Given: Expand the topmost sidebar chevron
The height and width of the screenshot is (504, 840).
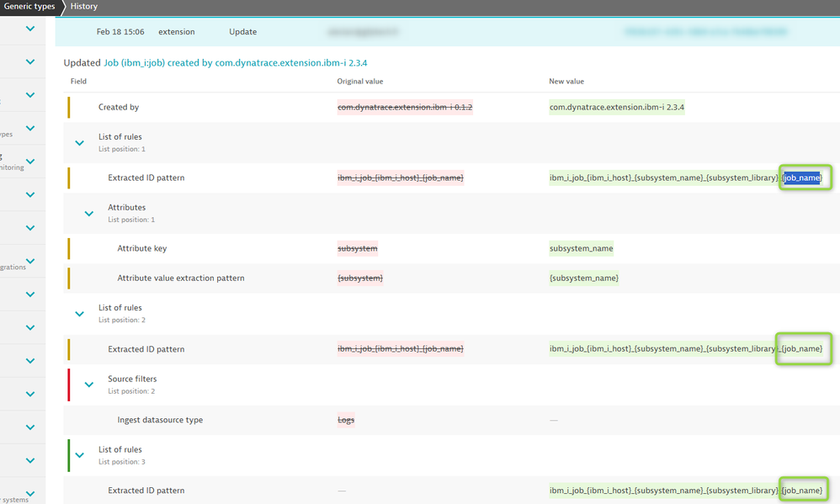Looking at the screenshot, I should click(30, 29).
